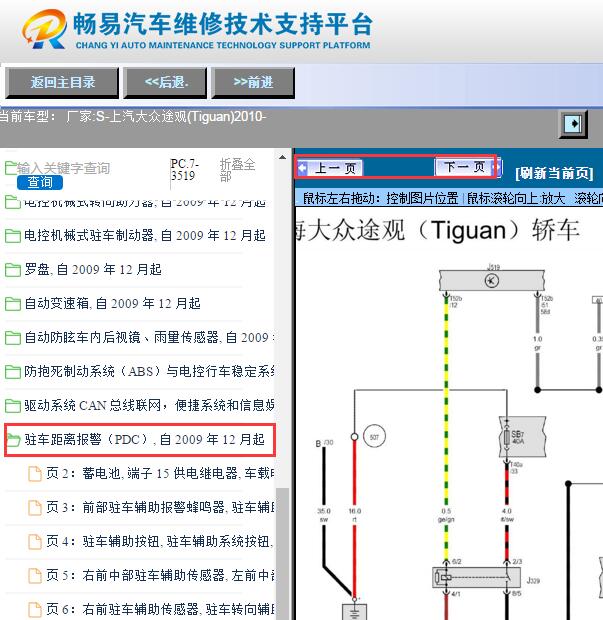603x620 pixels.
Task: Open 页 3: 前部驻车辅助报警蜂鸣器
Action: click(x=161, y=507)
